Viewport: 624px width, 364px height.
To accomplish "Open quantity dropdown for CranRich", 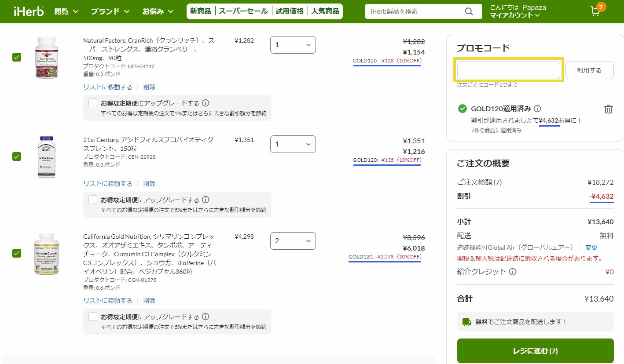I will (293, 45).
